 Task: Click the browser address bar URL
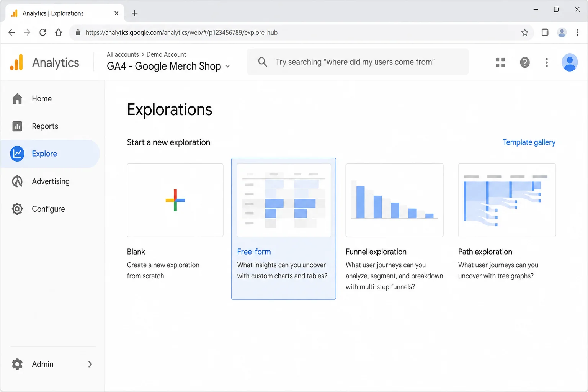[x=181, y=33]
